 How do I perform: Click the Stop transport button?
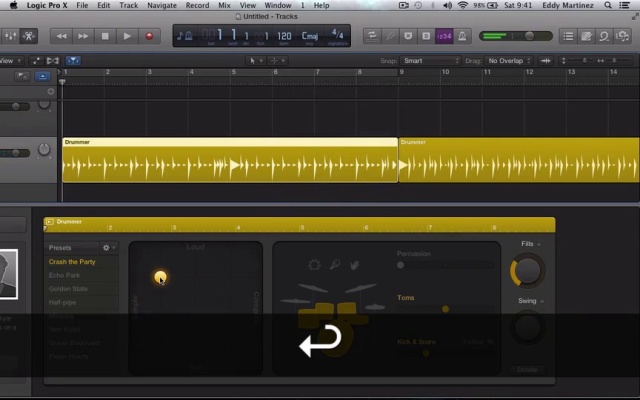point(105,36)
